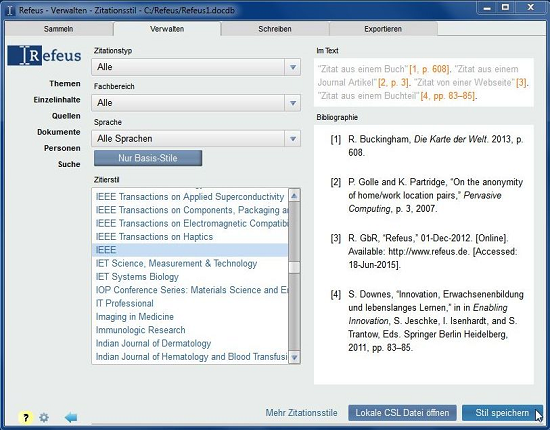The width and height of the screenshot is (550, 430).
Task: Select IEEE Transactions on Electromagnetic Compatibility style
Action: click(x=190, y=223)
